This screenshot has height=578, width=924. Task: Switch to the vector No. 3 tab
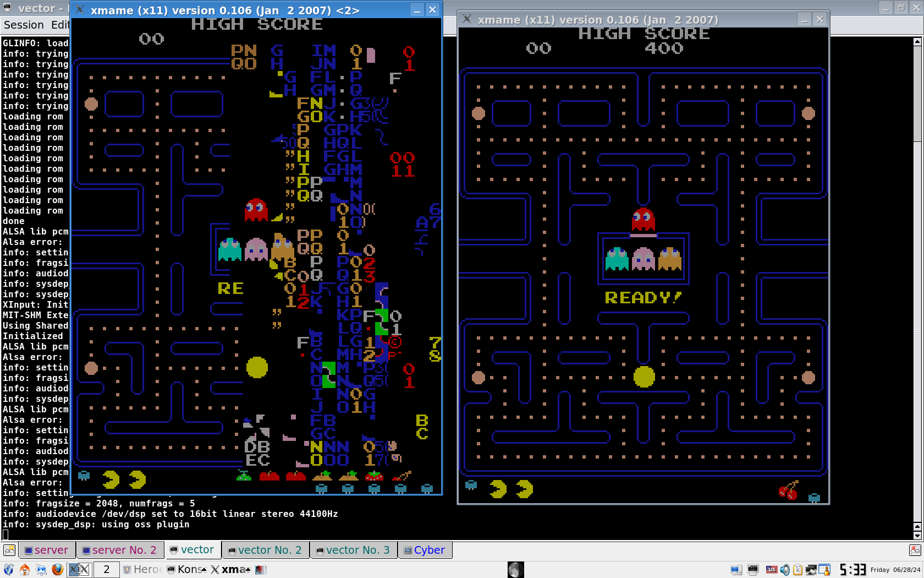tap(353, 550)
